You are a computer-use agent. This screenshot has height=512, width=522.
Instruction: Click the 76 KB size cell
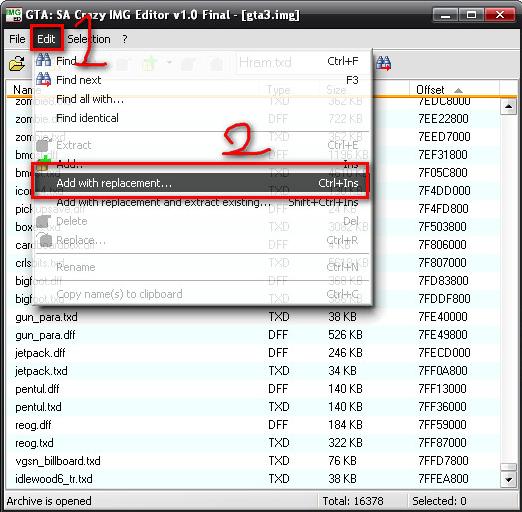coord(342,461)
